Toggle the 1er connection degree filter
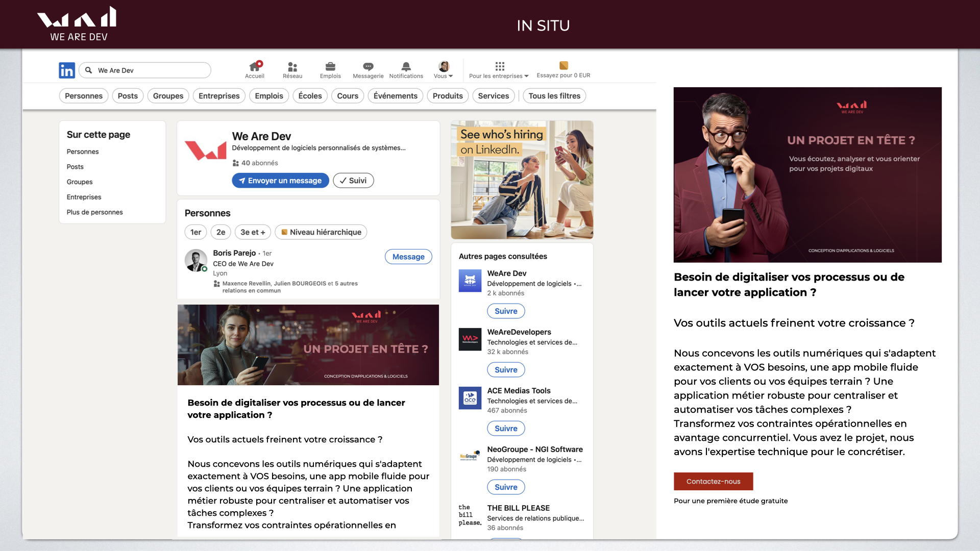Image resolution: width=980 pixels, height=551 pixels. [x=195, y=232]
